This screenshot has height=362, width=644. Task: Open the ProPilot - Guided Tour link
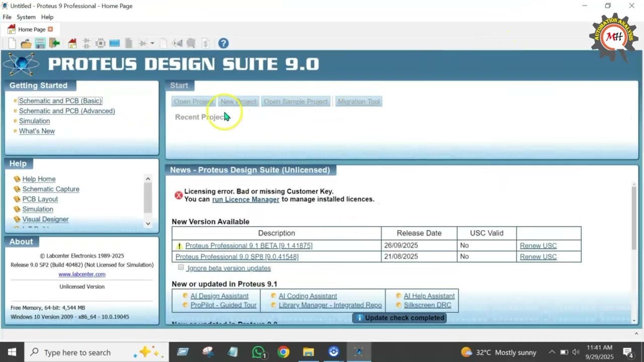[223, 305]
